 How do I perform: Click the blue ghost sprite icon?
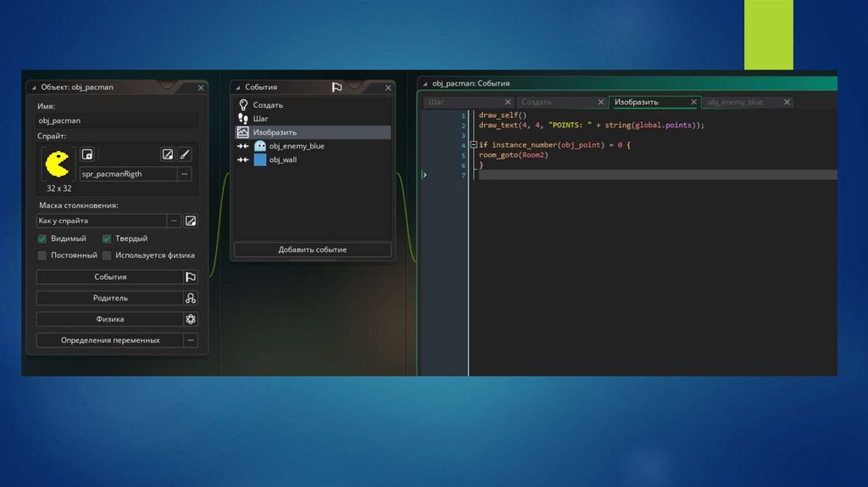coord(260,146)
